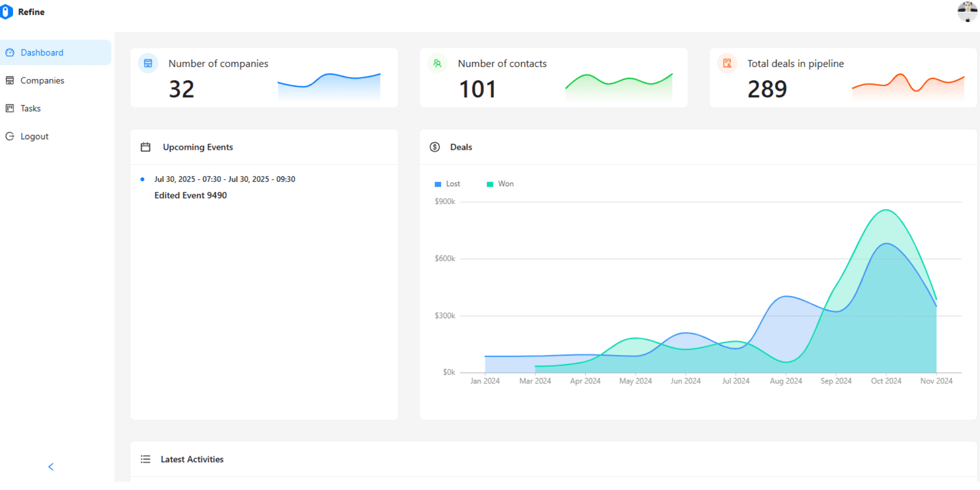Click the blue bullet next to the event
Viewport: 980px width, 490px height.
coord(142,179)
